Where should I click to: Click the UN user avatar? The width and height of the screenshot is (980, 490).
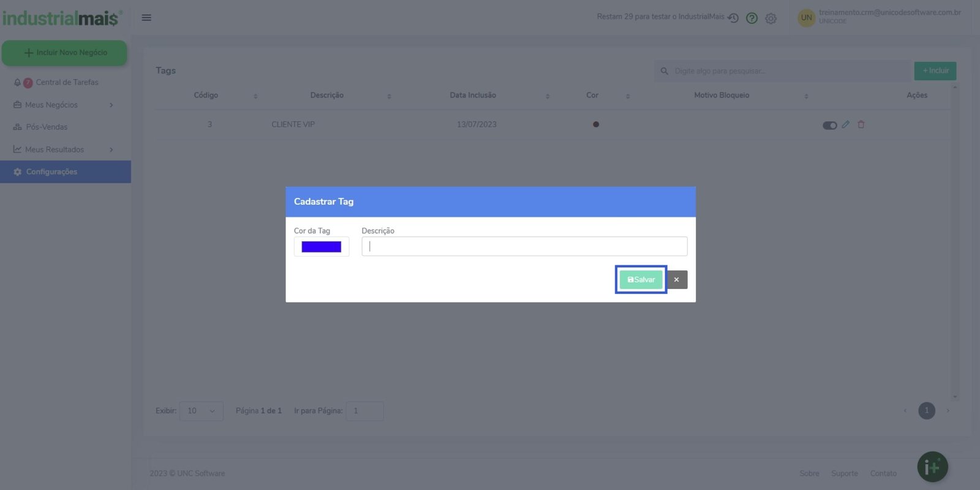[806, 18]
